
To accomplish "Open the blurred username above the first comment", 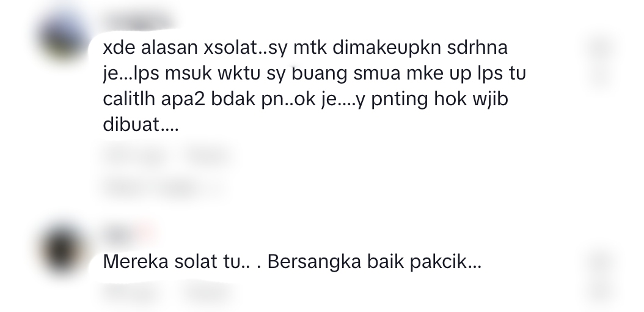I will coord(137,21).
